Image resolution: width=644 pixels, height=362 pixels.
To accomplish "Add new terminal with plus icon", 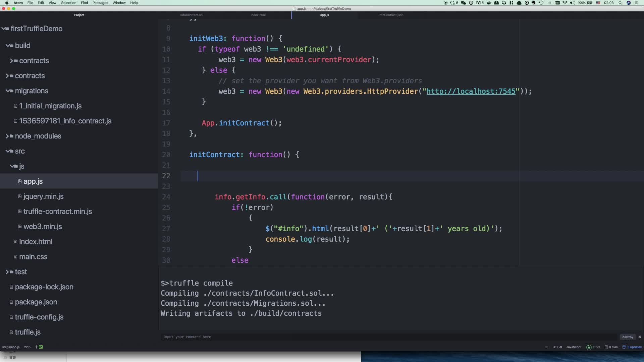I will (x=36, y=347).
